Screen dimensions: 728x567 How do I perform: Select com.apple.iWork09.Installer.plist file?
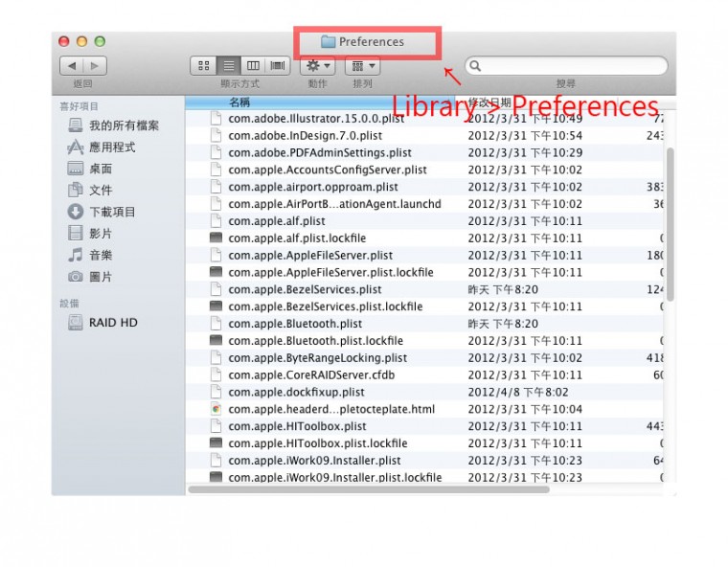[x=314, y=461]
